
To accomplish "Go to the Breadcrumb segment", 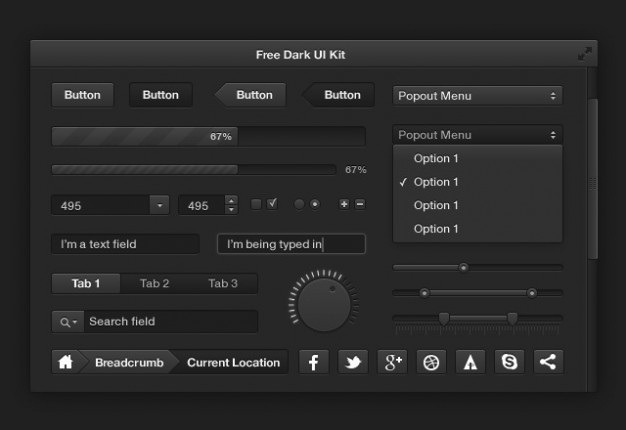I will click(x=129, y=363).
